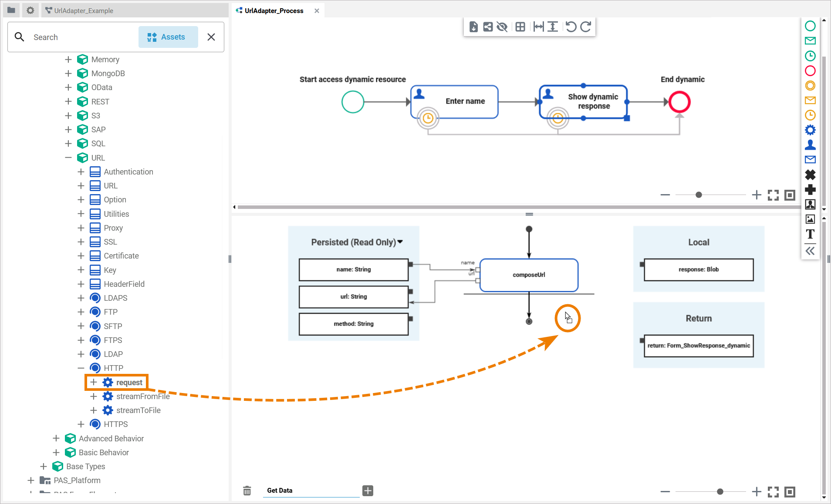The width and height of the screenshot is (831, 504).
Task: Select the Get Data tab
Action: pos(280,491)
